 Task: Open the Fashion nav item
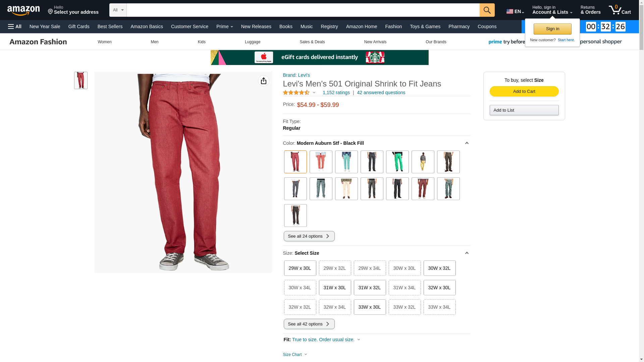pos(393,26)
